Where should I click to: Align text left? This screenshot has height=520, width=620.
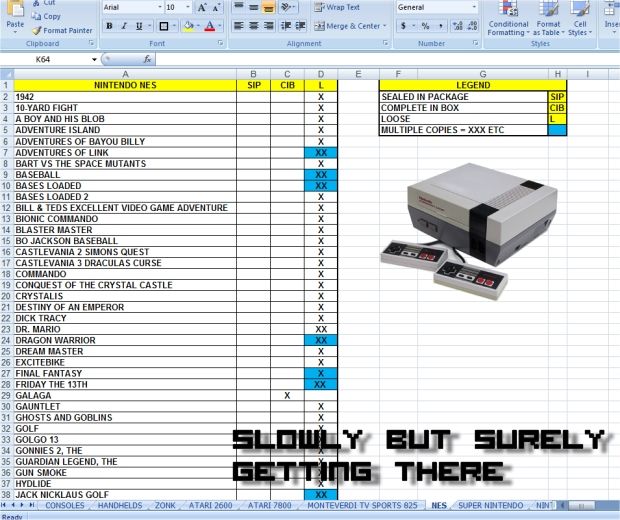[238, 26]
